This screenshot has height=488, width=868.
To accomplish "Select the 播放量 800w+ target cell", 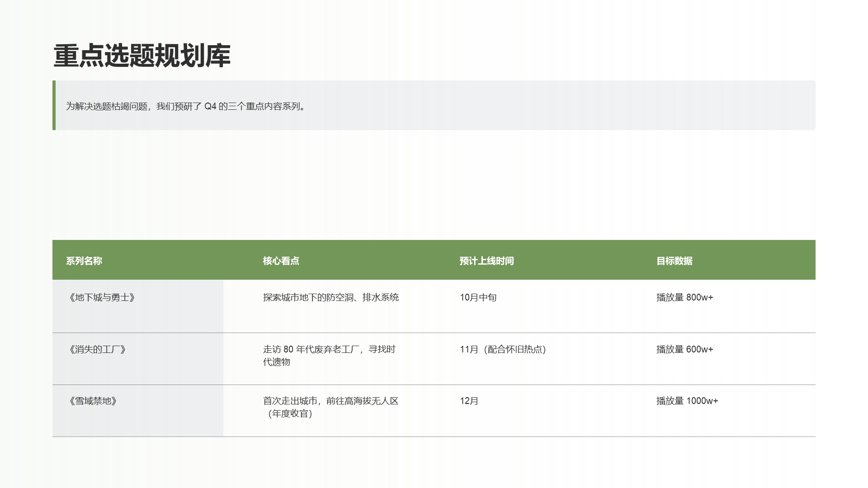I will click(x=685, y=297).
